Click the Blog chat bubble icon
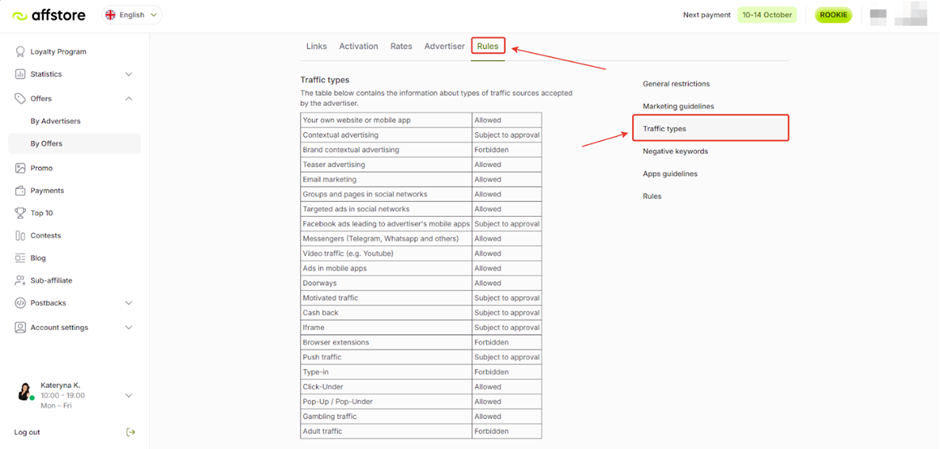The width and height of the screenshot is (940, 449). 20,258
